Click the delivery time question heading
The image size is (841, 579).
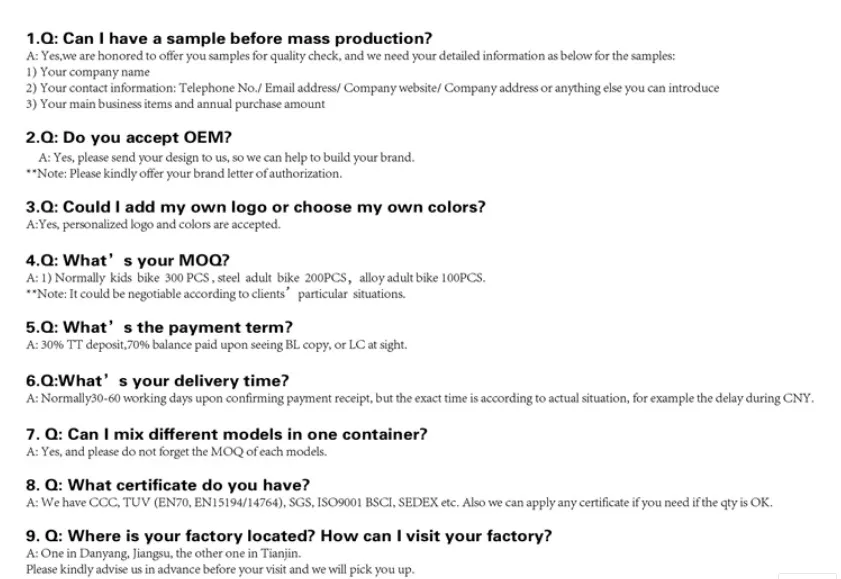coord(157,380)
